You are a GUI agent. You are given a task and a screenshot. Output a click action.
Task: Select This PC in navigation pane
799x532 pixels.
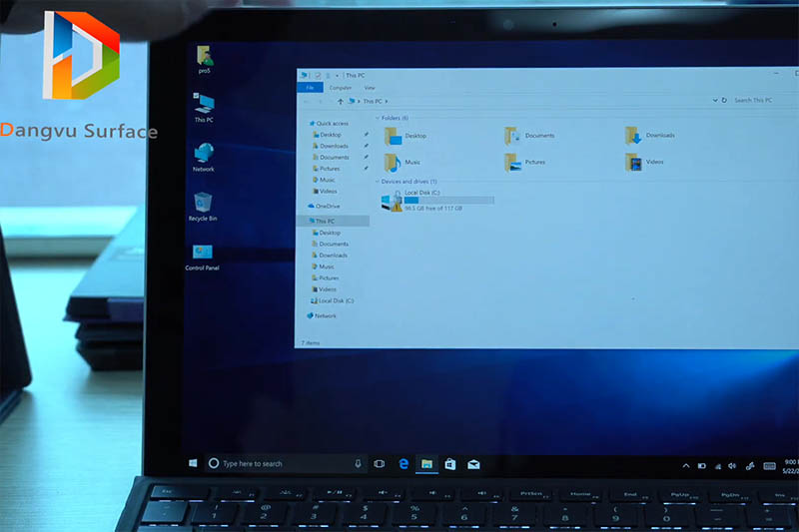coord(333,221)
